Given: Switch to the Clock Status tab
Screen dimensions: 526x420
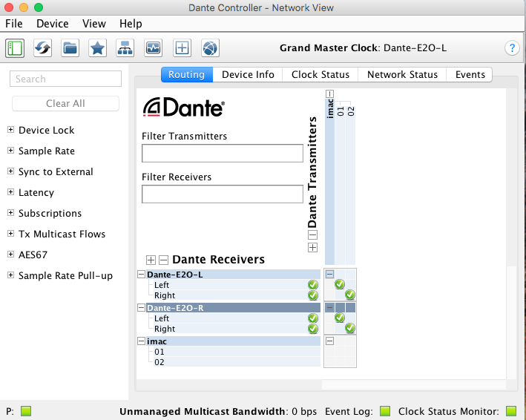Looking at the screenshot, I should (x=320, y=74).
